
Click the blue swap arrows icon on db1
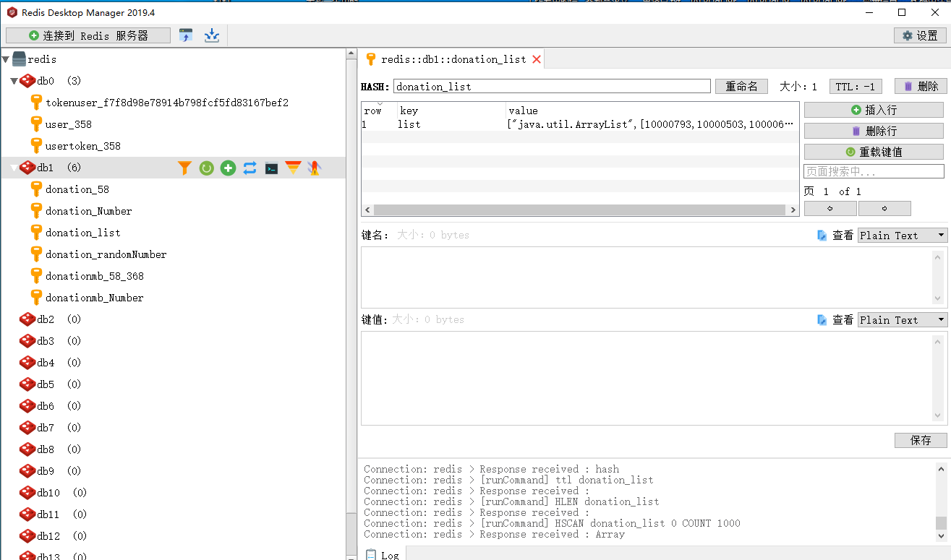250,167
